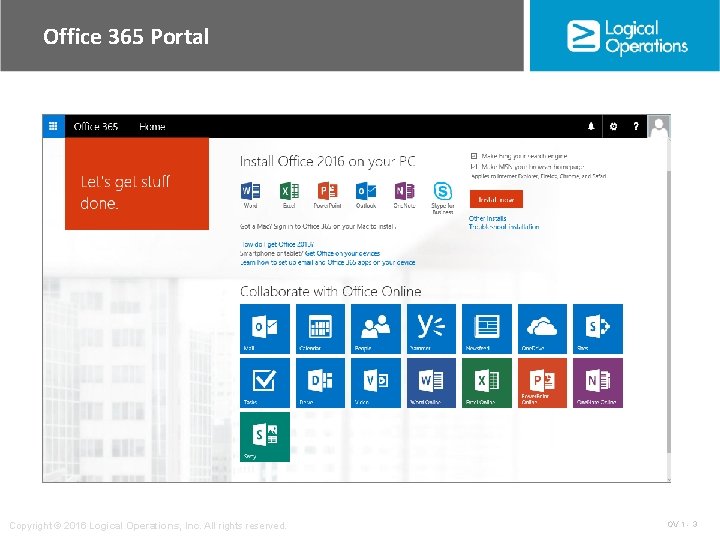This screenshot has width=720, height=540.
Task: Launch the Word Online tile
Action: (431, 383)
